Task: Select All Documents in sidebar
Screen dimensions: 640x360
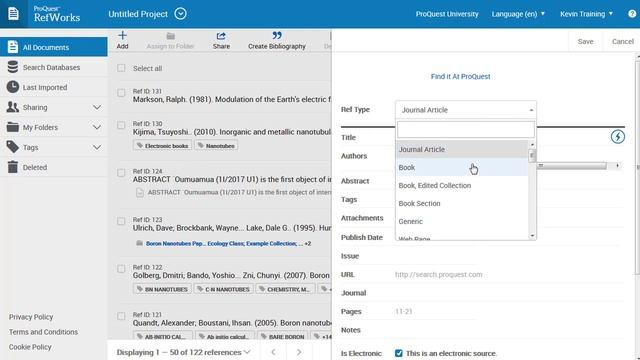Action: coord(54,47)
